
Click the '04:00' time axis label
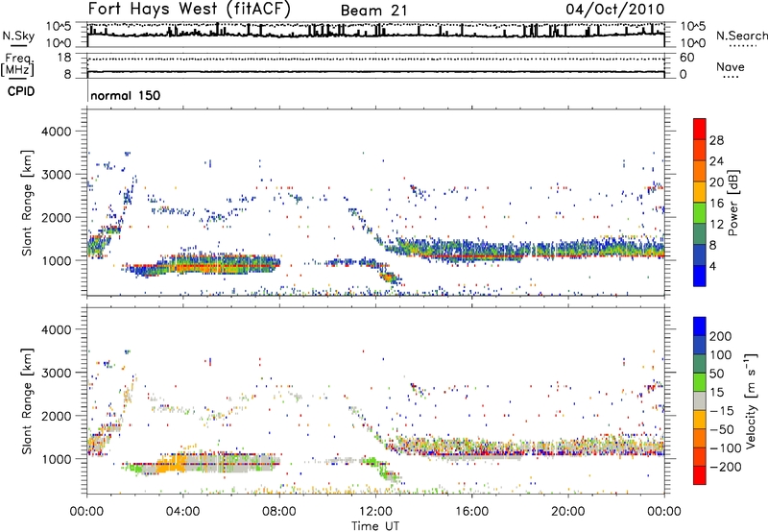pyautogui.click(x=183, y=512)
